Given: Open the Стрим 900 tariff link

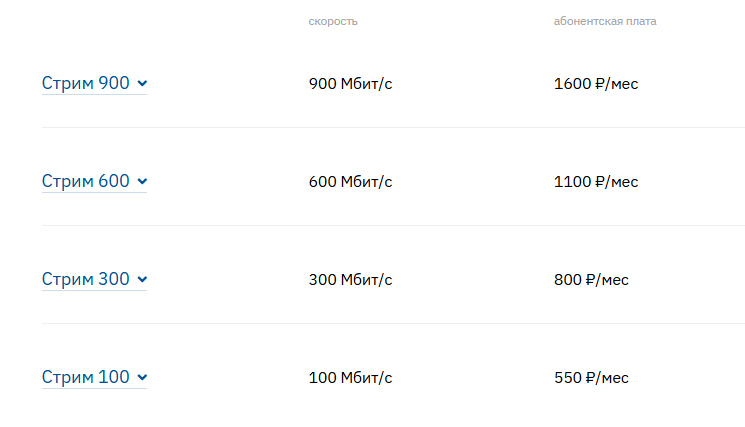Looking at the screenshot, I should [x=86, y=84].
